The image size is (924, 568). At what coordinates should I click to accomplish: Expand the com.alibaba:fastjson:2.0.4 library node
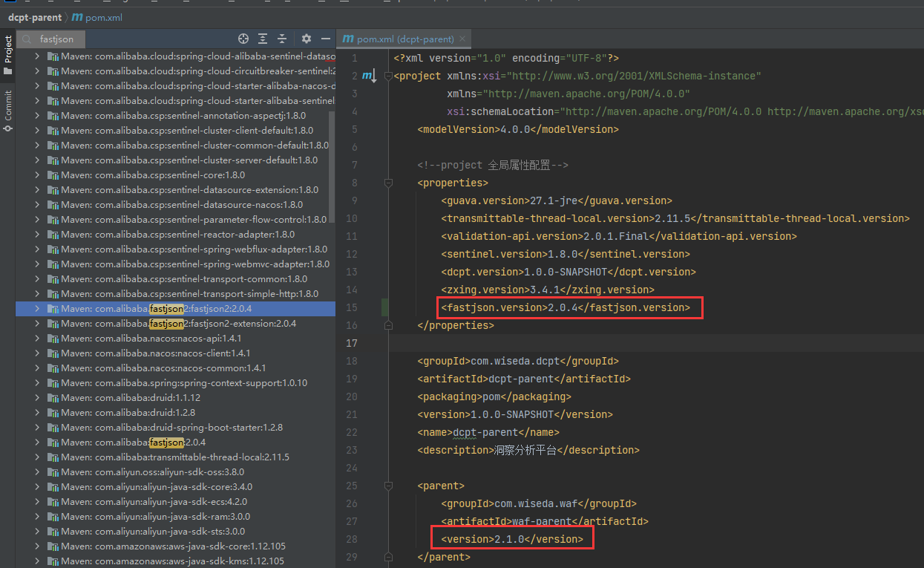pyautogui.click(x=37, y=443)
